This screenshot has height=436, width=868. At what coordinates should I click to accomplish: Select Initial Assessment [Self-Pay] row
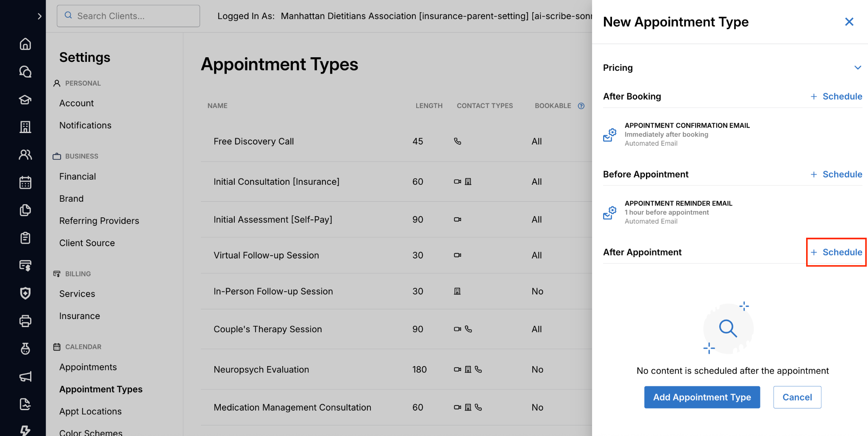(396, 219)
